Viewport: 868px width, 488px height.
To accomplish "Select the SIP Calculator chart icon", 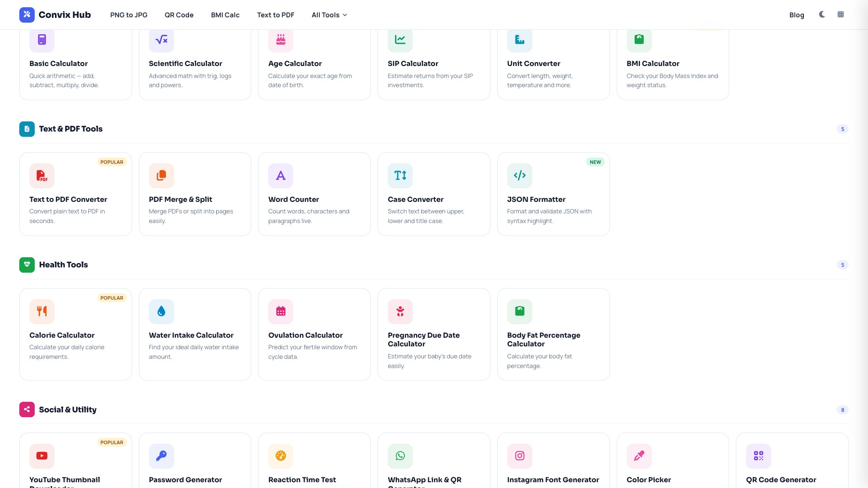I will (x=400, y=40).
